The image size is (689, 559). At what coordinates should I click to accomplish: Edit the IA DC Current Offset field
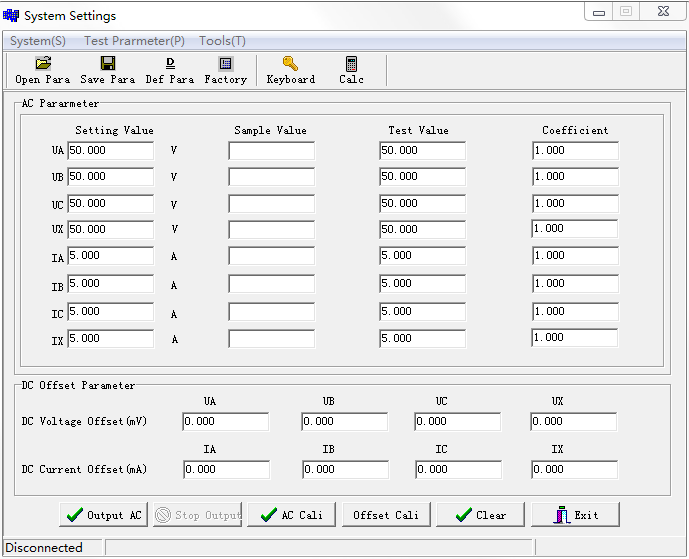point(227,470)
